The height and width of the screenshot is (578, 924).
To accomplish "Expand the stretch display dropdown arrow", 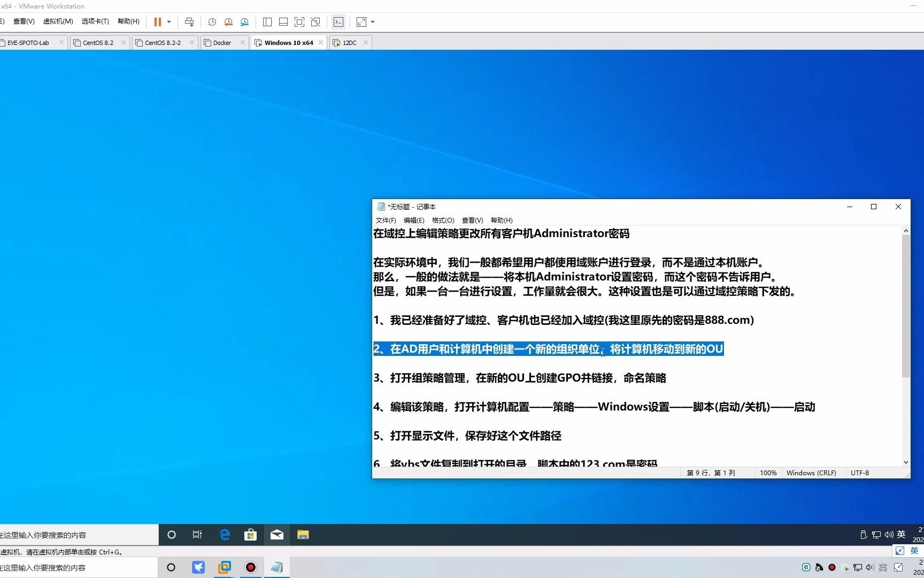I will pos(373,22).
